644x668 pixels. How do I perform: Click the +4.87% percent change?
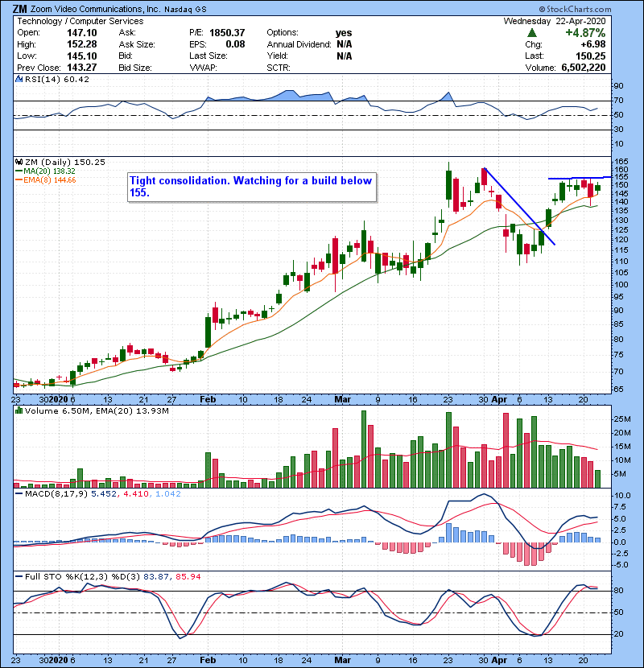585,33
